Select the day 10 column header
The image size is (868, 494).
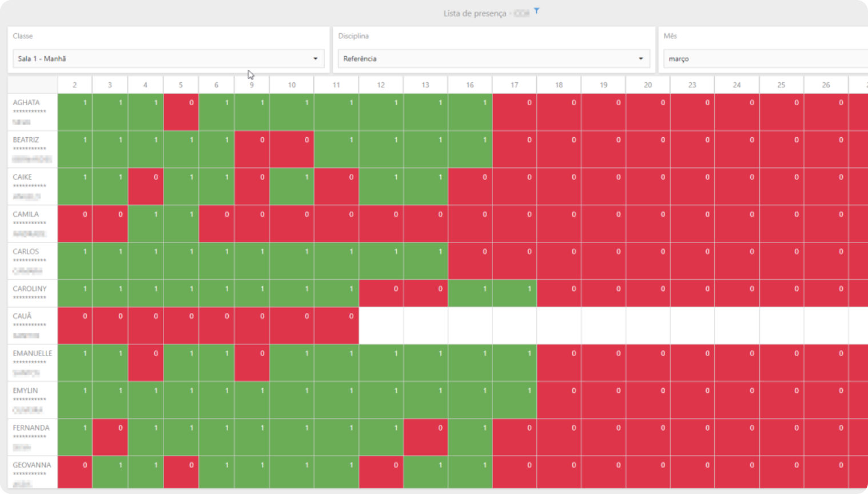coord(292,85)
